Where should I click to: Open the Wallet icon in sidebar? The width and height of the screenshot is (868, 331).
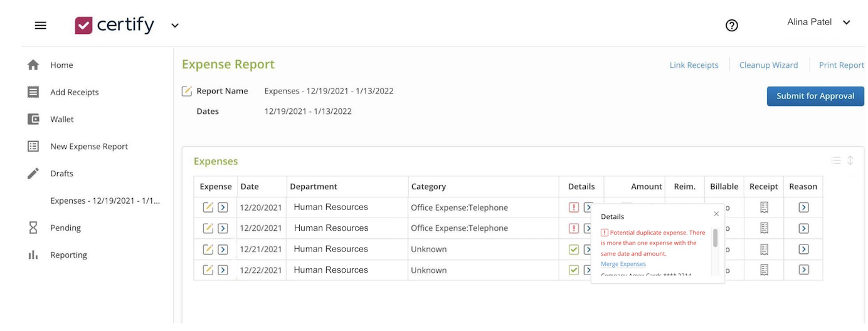pyautogui.click(x=33, y=119)
